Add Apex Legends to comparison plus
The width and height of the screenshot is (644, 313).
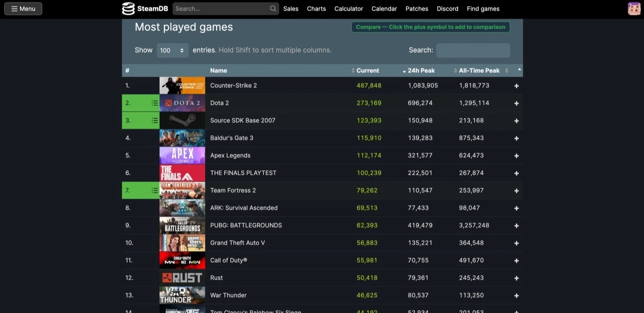(x=516, y=156)
